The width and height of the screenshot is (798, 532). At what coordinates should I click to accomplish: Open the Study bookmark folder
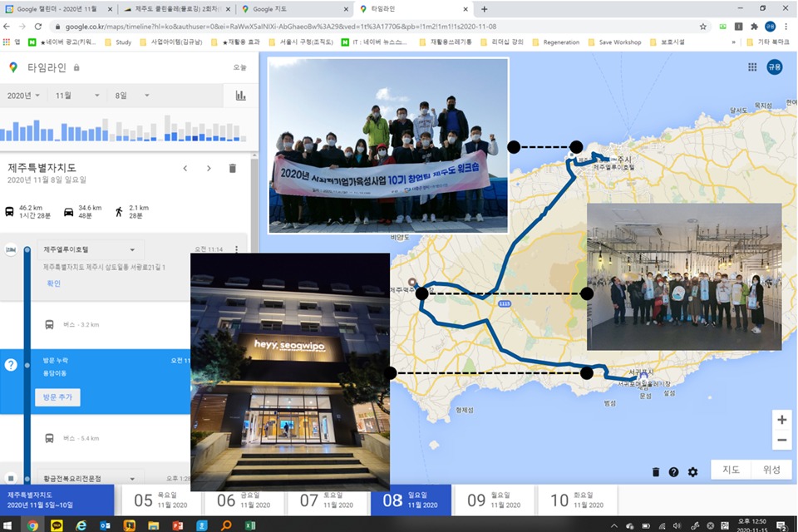click(118, 42)
